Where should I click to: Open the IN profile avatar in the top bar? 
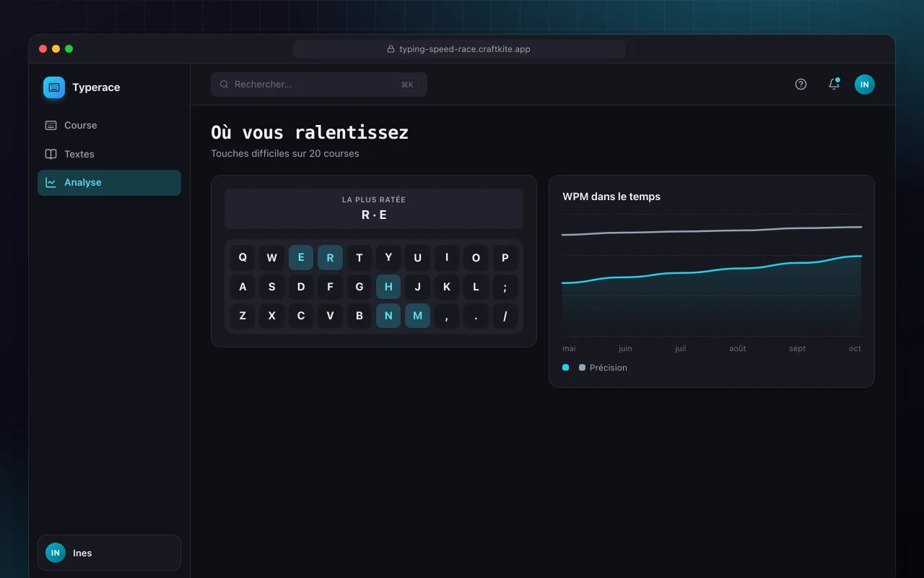(x=865, y=85)
